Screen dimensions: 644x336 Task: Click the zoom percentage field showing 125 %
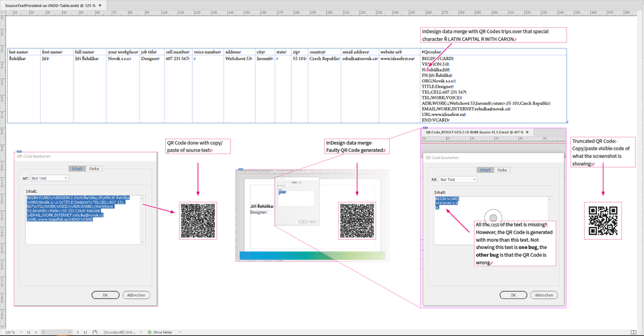click(x=10, y=332)
